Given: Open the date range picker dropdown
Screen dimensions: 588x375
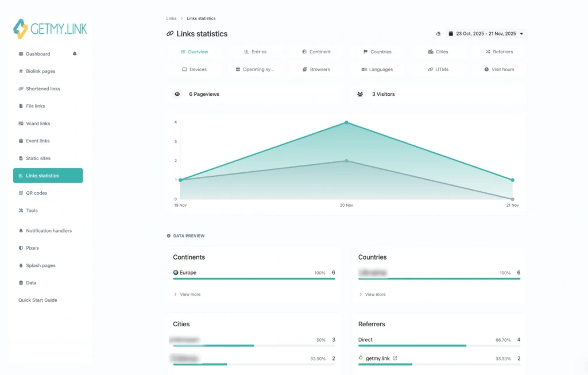Looking at the screenshot, I should coord(486,34).
